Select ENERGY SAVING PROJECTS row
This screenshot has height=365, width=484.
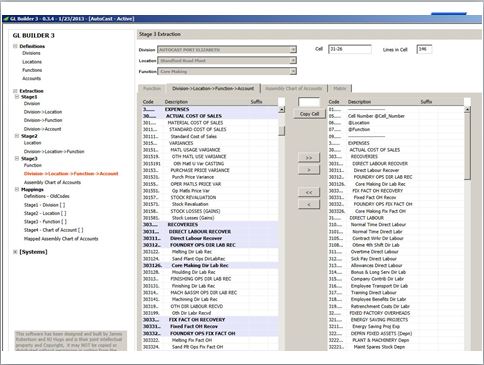[x=396, y=320]
